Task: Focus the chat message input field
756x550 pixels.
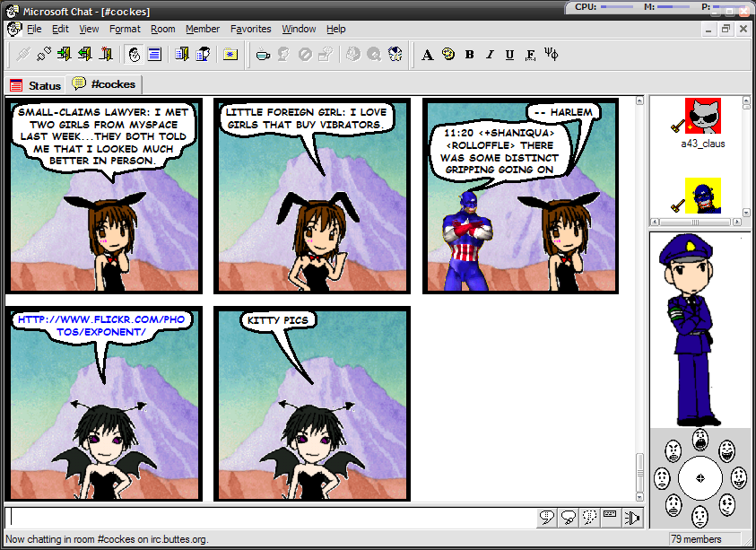Action: (x=270, y=517)
